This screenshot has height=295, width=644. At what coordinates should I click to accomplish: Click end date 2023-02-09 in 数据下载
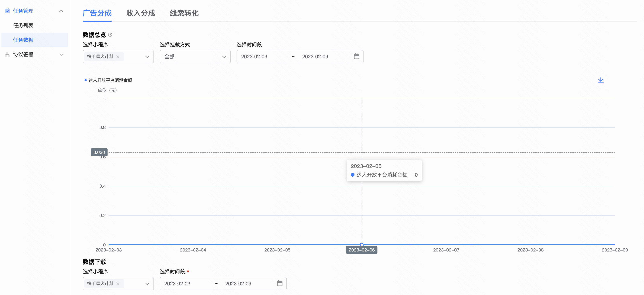[x=238, y=284]
